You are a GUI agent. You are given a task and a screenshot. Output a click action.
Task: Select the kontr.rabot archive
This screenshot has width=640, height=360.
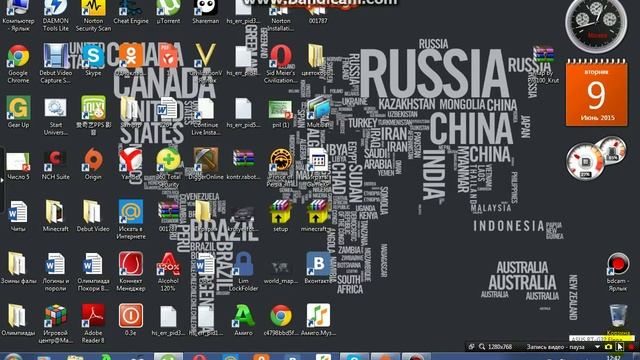point(243,164)
